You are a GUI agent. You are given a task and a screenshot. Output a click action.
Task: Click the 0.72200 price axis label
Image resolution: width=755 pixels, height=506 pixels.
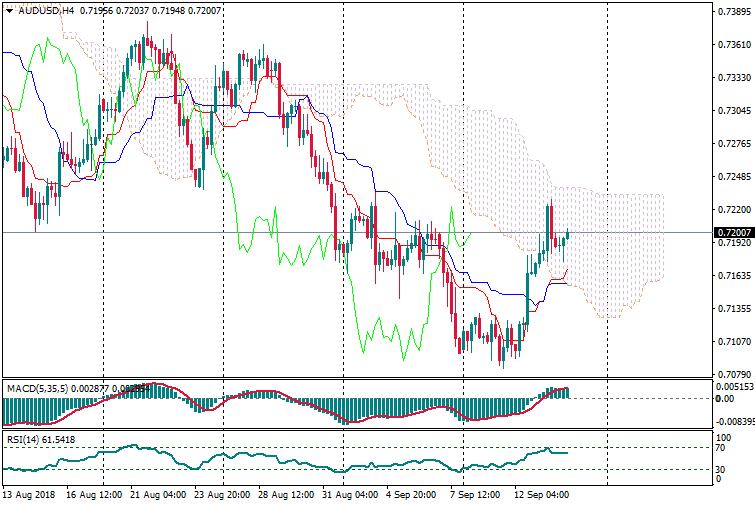coord(733,210)
